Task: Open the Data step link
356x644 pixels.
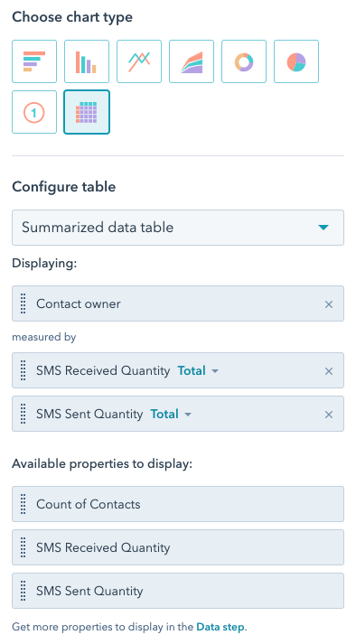Action: 220,627
